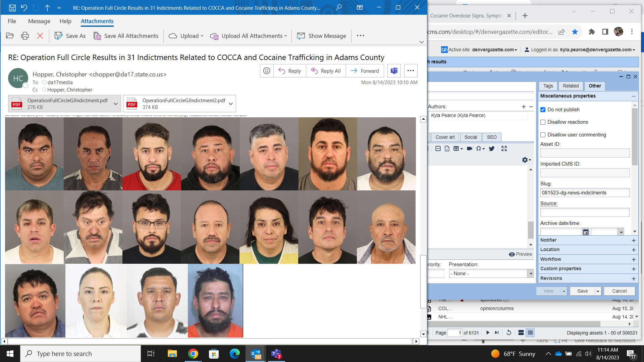Uncheck the Do not publish checkbox
Screen dimensions: 644x362
point(543,110)
